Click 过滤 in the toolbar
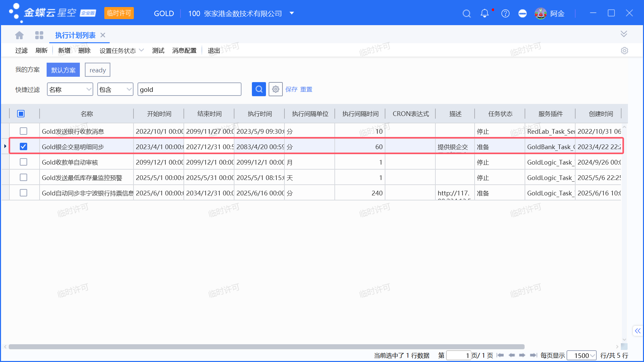The width and height of the screenshot is (644, 362). 21,50
